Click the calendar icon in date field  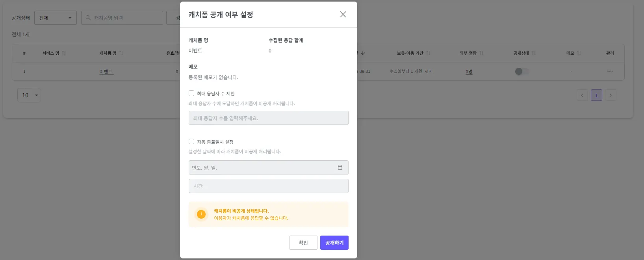[340, 168]
